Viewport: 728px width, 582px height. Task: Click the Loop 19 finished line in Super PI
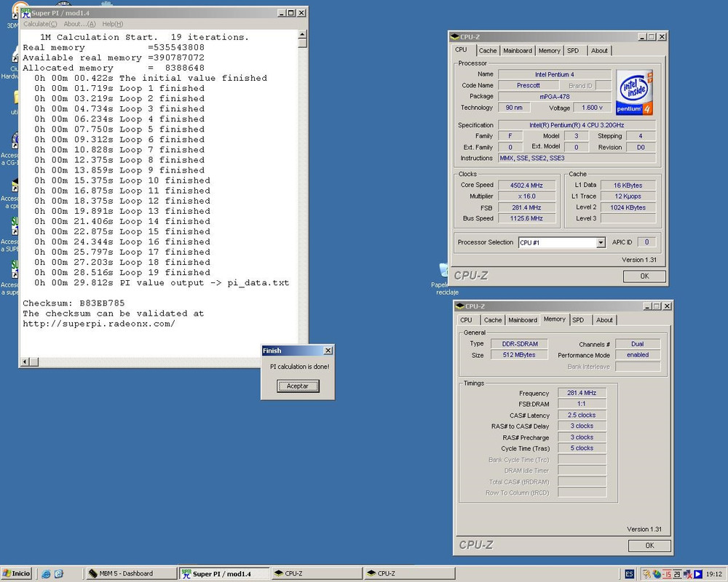tap(122, 273)
